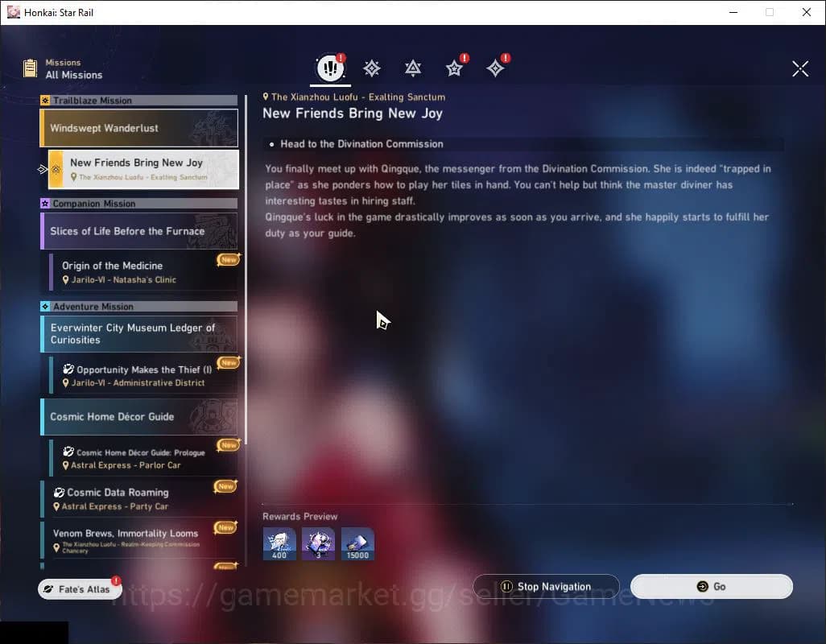This screenshot has height=644, width=826.
Task: Click the mission list scrollbar
Action: click(x=246, y=270)
